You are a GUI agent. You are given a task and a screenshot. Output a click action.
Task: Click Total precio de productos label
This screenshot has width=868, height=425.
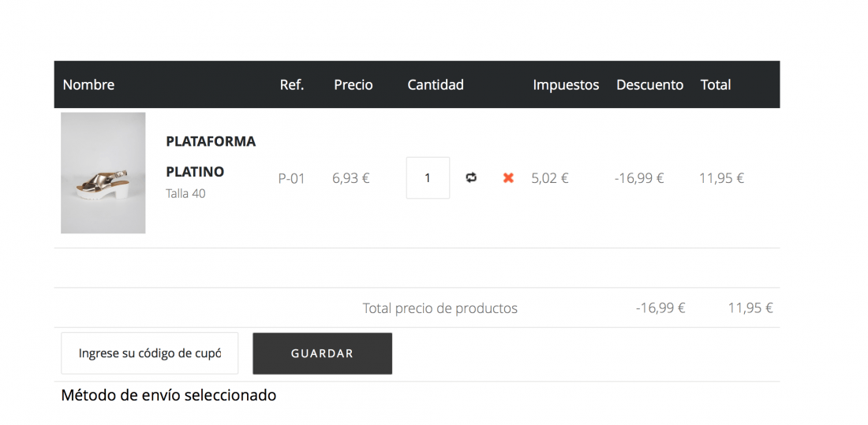[x=440, y=308]
